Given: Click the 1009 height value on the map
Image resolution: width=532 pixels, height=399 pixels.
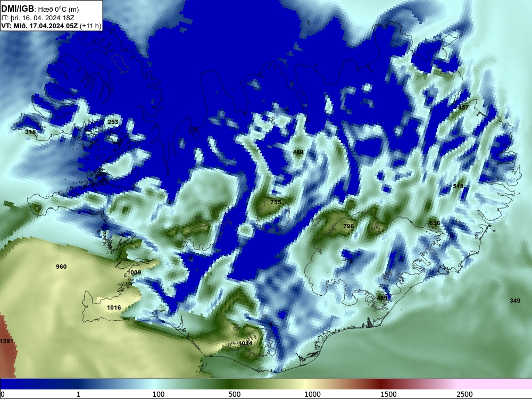Looking at the screenshot, I should click(134, 272).
